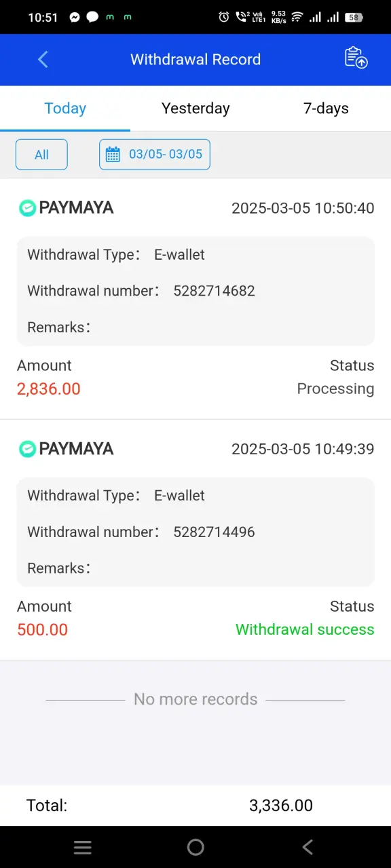This screenshot has height=868, width=391.
Task: Select withdrawal number 5282714682
Action: pyautogui.click(x=214, y=291)
